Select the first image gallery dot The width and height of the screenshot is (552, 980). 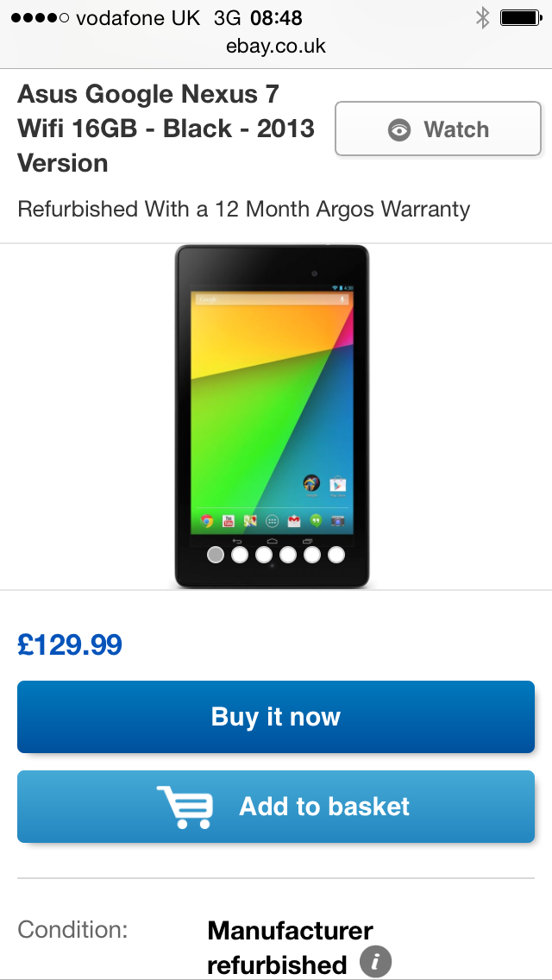tap(215, 555)
